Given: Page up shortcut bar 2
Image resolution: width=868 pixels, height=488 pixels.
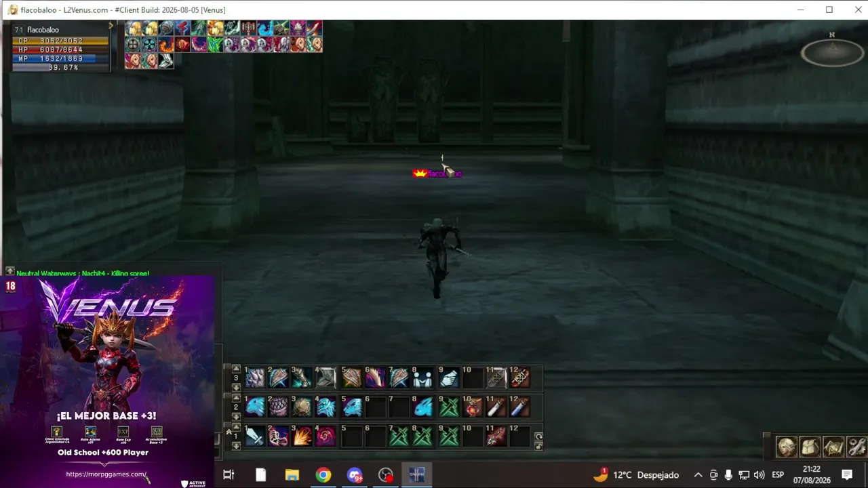Looking at the screenshot, I should pyautogui.click(x=236, y=399).
